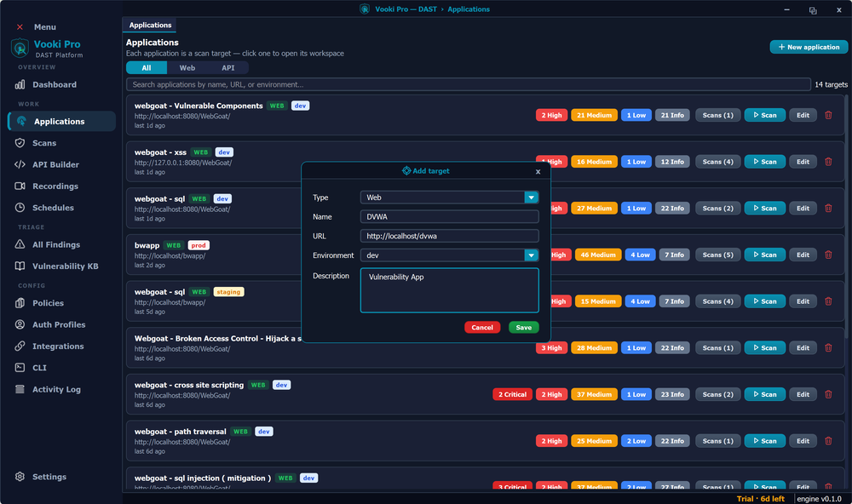
Task: Click the Name field containing DVWA
Action: 449,217
